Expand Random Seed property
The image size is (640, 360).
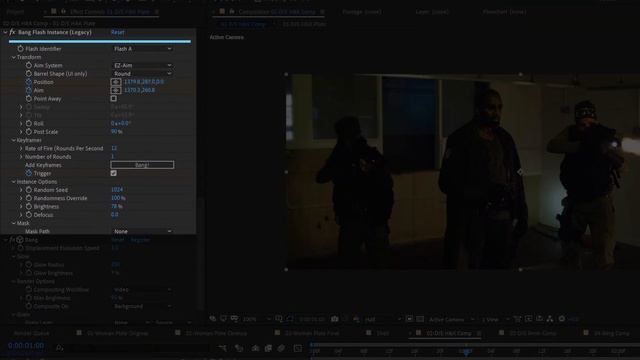(21, 190)
